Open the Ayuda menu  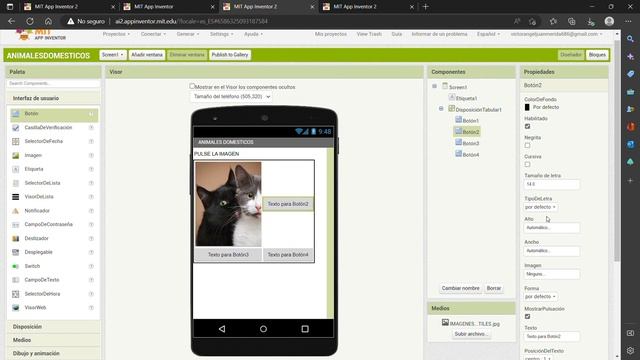coord(253,34)
